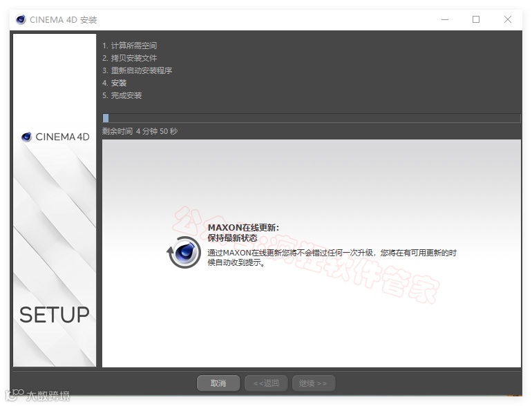Click the Cinema 4D logo in sidebar
532x406 pixels.
pos(56,137)
